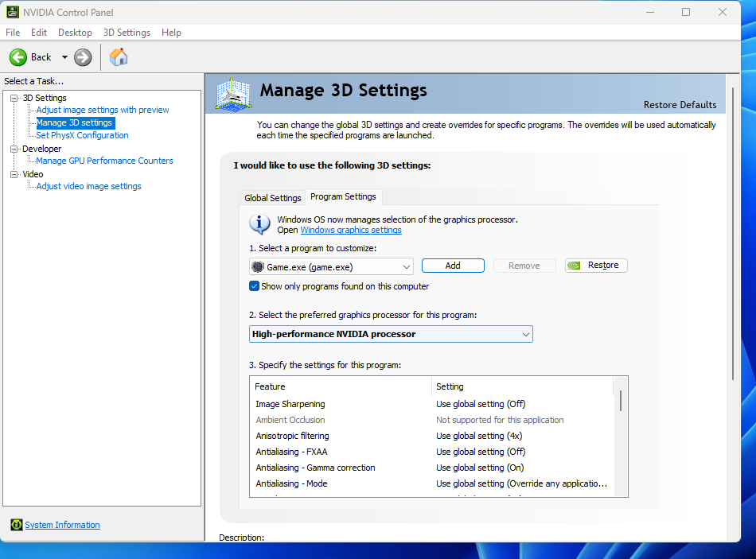This screenshot has width=756, height=559.
Task: Click the Use global setting (4x) value
Action: 479,436
